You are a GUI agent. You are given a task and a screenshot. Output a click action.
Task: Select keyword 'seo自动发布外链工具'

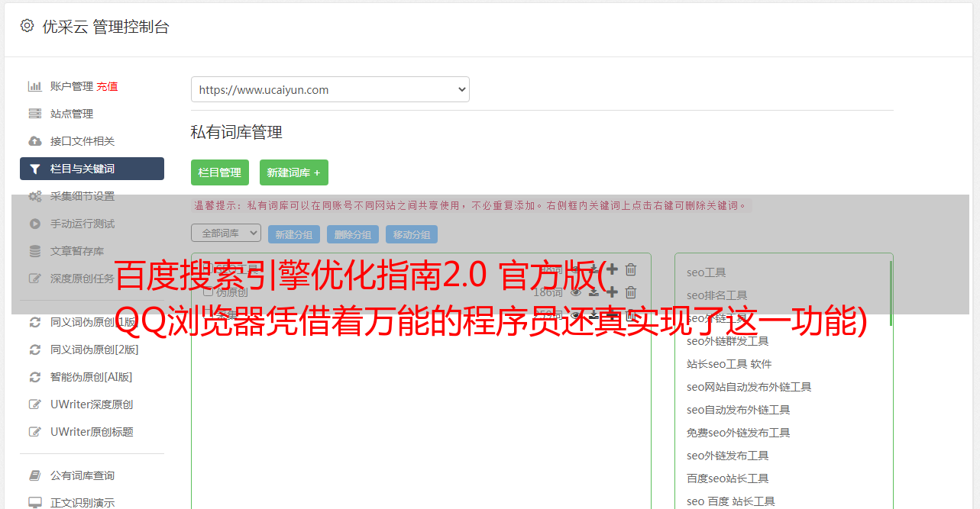738,410
